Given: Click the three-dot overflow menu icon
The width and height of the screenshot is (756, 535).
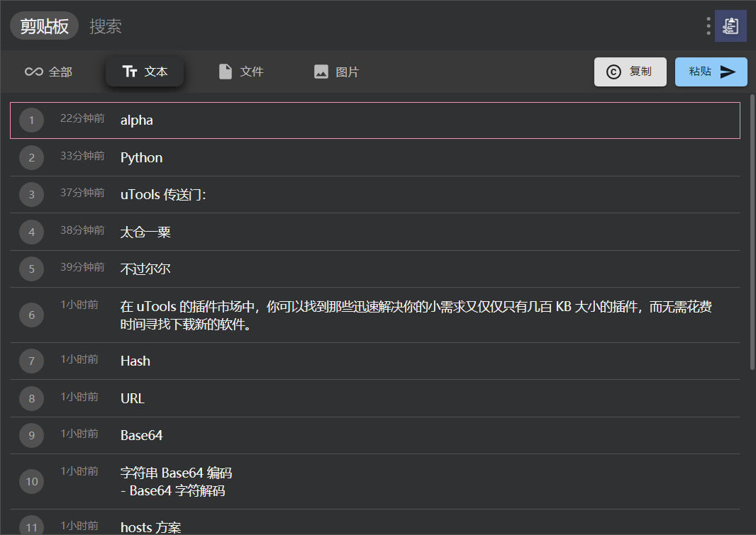Looking at the screenshot, I should (x=708, y=26).
